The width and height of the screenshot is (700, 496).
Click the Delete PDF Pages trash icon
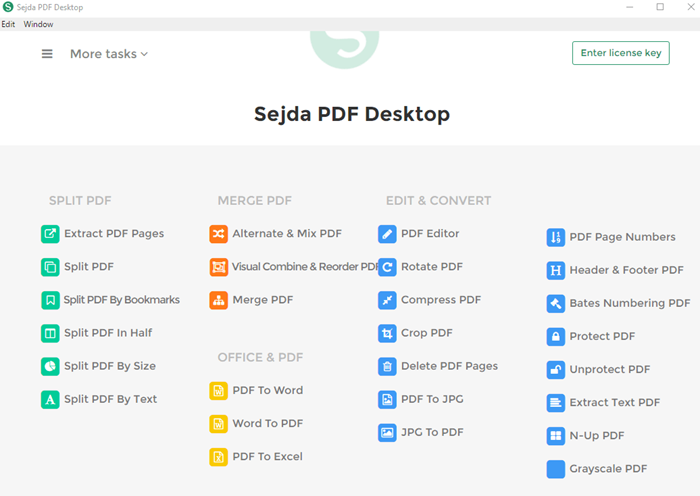(387, 366)
